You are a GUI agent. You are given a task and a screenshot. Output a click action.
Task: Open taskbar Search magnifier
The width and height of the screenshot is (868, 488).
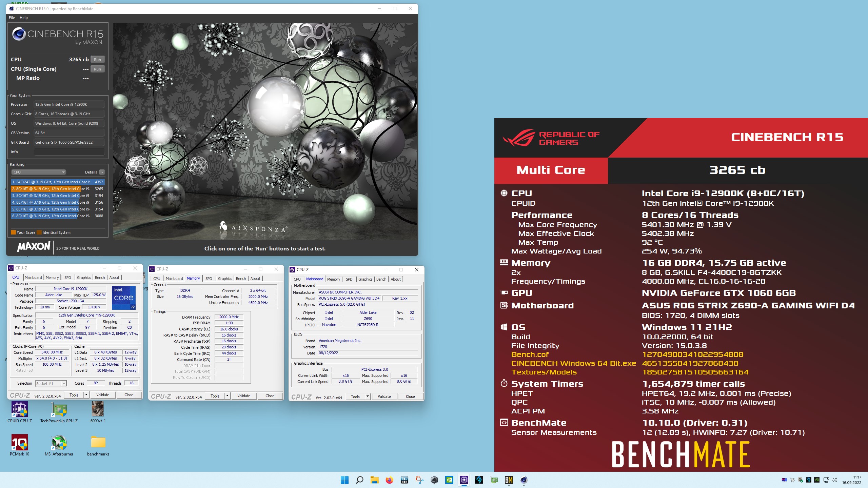[x=359, y=480]
